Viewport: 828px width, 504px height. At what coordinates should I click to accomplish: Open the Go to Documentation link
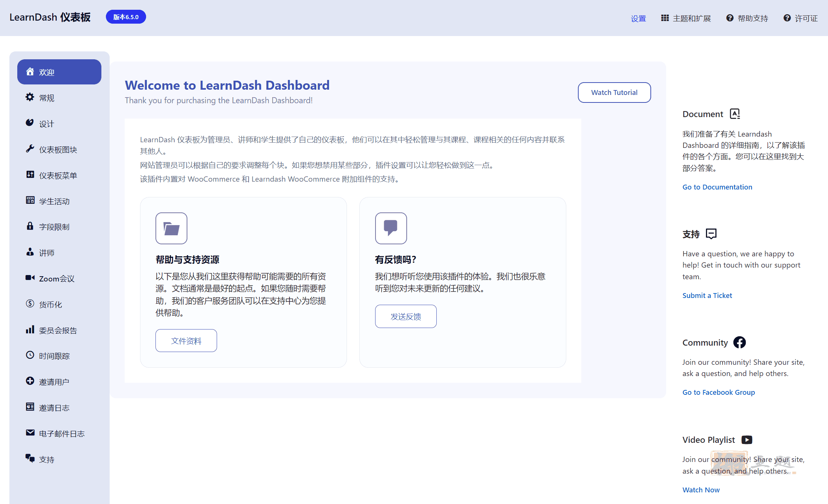[x=717, y=187]
